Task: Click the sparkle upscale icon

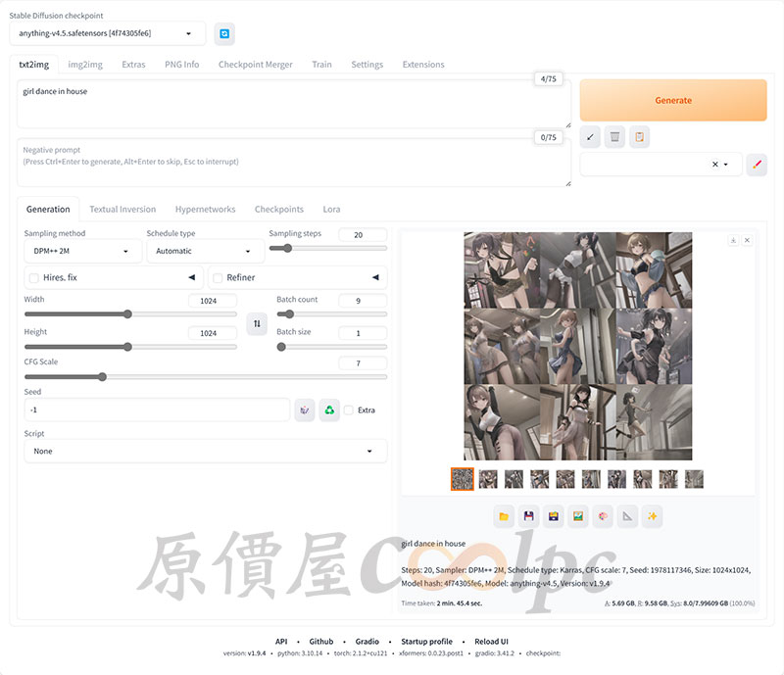Action: [652, 516]
